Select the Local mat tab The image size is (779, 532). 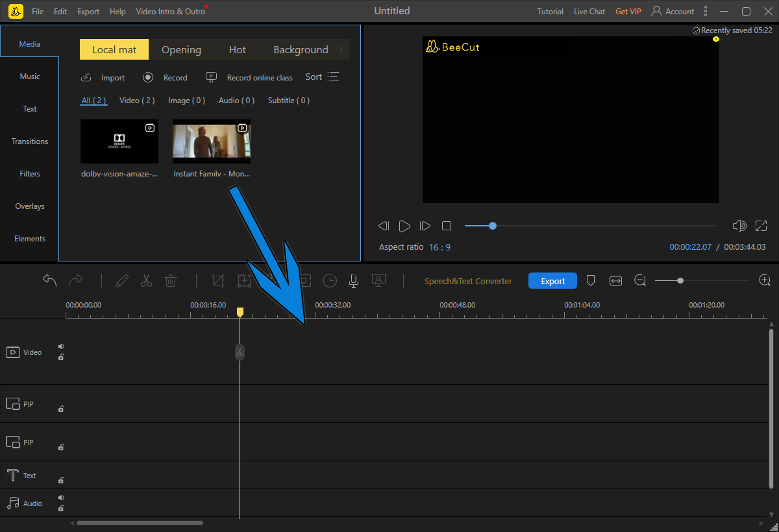[114, 49]
